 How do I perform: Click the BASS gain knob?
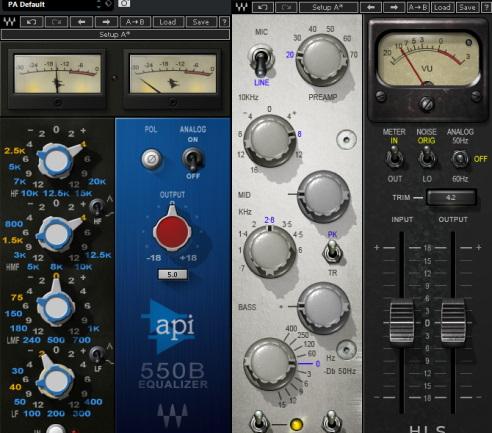point(323,307)
